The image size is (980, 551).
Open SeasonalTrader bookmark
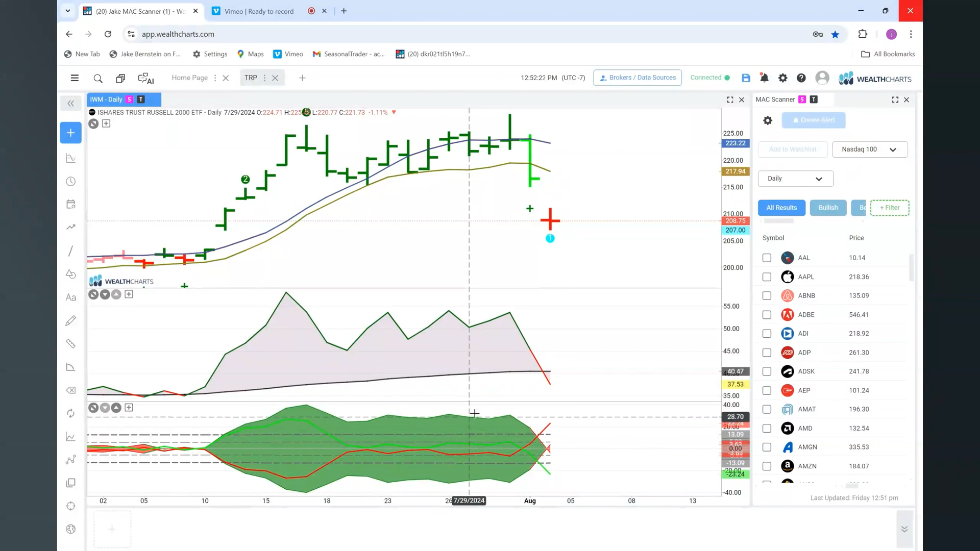pyautogui.click(x=349, y=54)
